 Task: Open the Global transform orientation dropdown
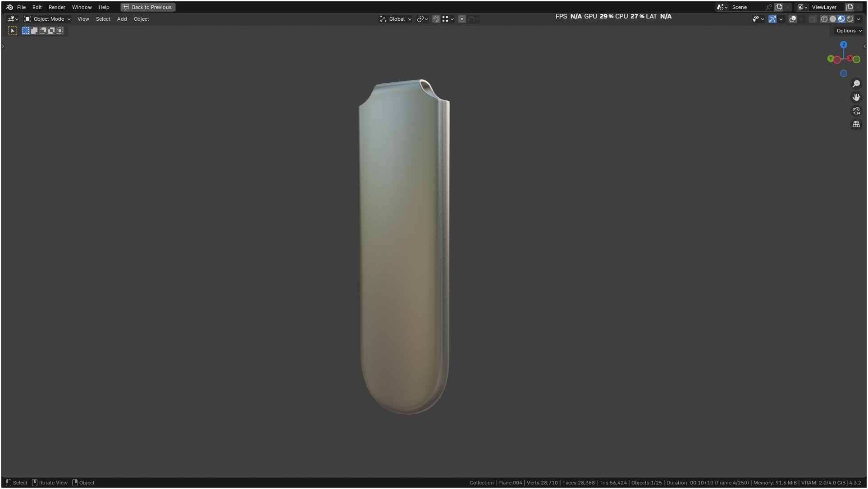tap(396, 19)
